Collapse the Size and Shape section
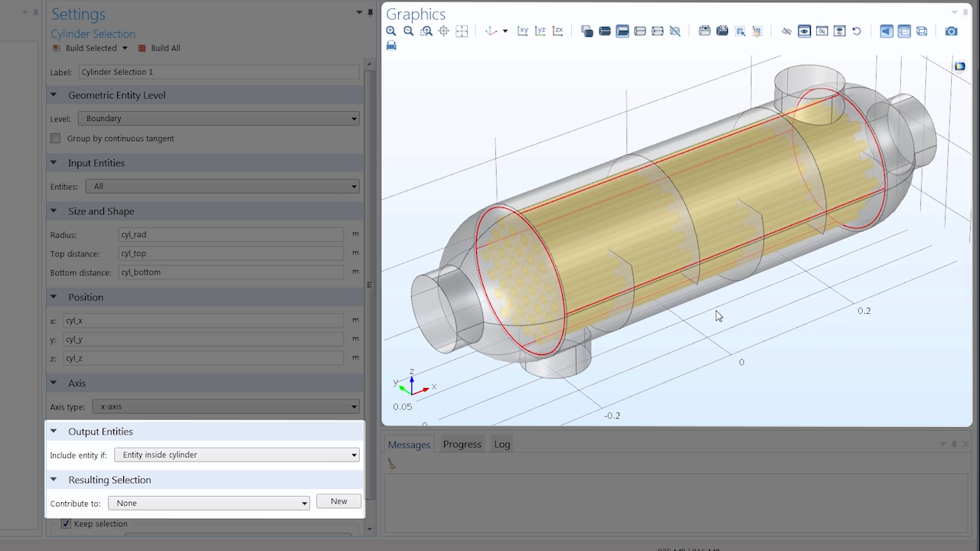980x551 pixels. coord(54,211)
